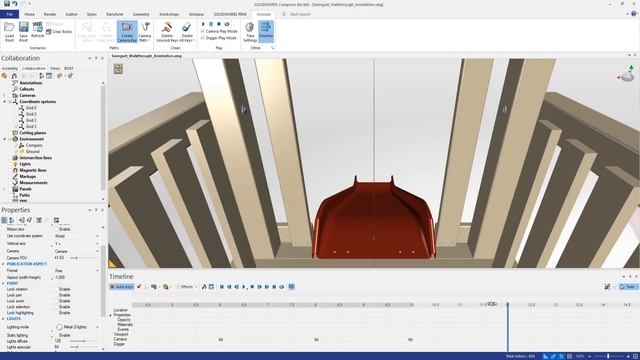Click the timeline Rewind to start button
640x360 pixels.
tap(222, 287)
